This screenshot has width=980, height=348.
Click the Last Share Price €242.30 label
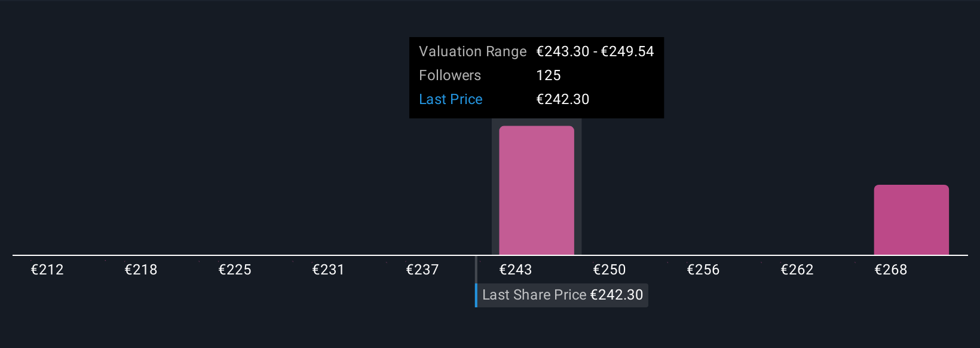pos(562,295)
